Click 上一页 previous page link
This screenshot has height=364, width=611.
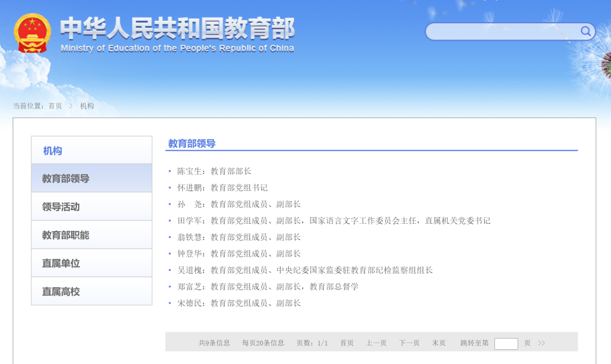[376, 343]
